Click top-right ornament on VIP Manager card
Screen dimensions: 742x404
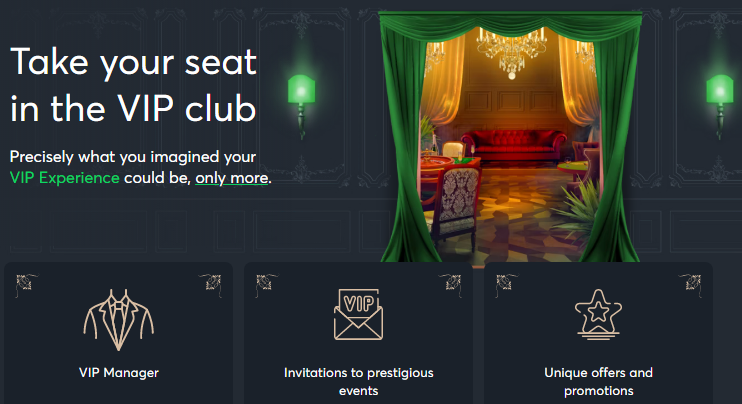(211, 284)
